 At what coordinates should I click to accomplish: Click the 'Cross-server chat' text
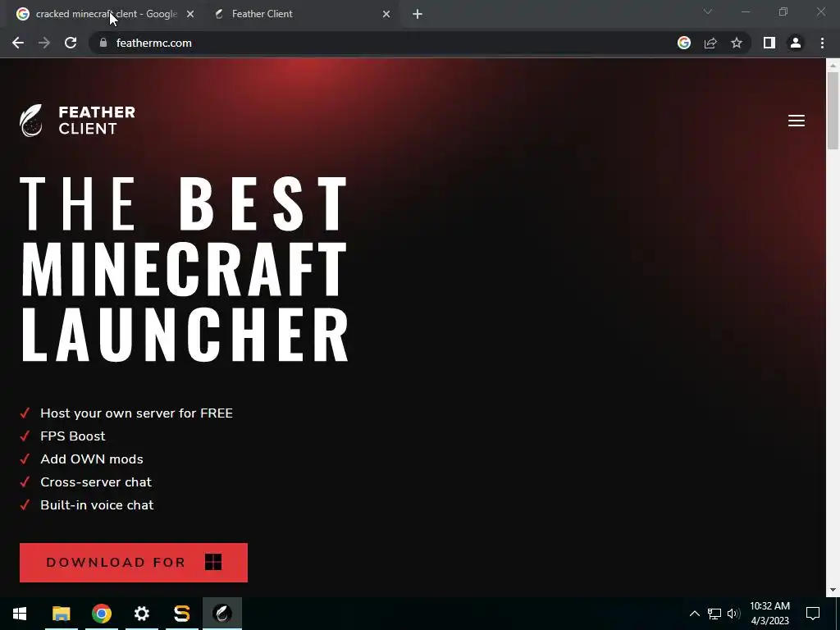click(96, 482)
